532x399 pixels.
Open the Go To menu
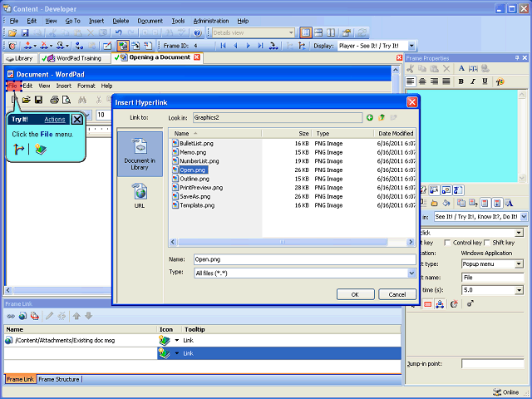coord(72,21)
